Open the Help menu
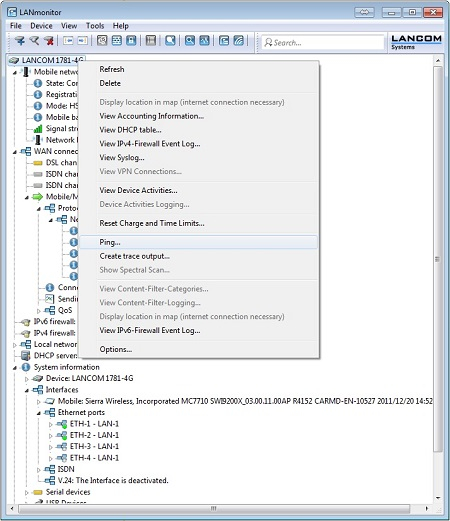The image size is (450, 521). click(120, 26)
